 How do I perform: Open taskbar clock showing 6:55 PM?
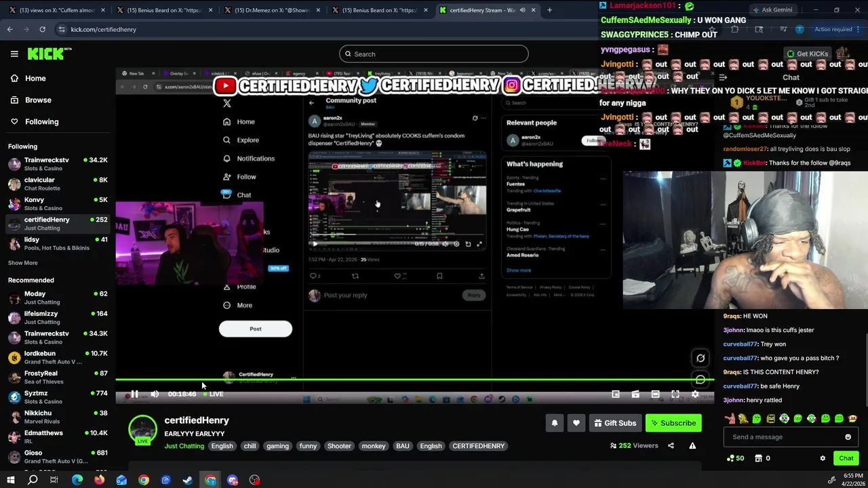pyautogui.click(x=852, y=480)
